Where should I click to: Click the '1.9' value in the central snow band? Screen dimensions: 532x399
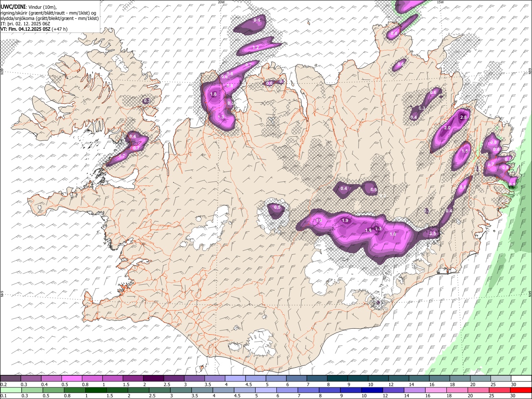point(345,221)
